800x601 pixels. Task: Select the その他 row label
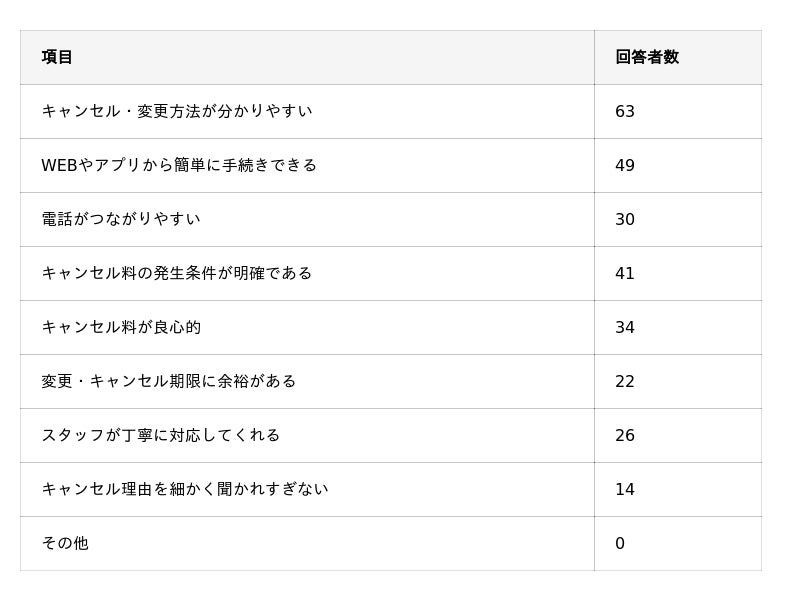65,543
